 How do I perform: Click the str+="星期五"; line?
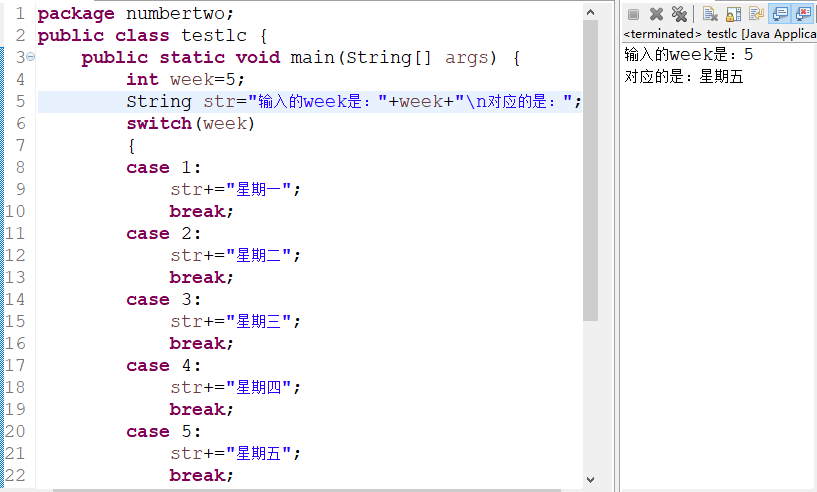236,453
